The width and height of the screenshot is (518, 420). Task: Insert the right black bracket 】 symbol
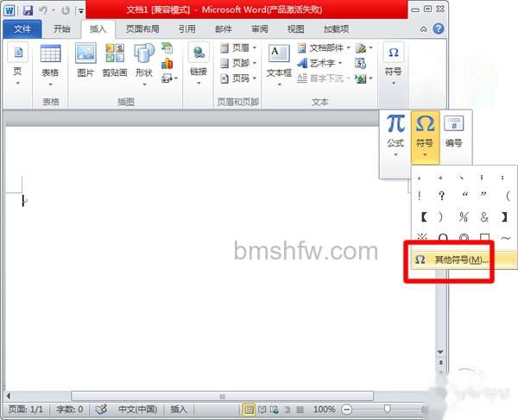coord(504,216)
